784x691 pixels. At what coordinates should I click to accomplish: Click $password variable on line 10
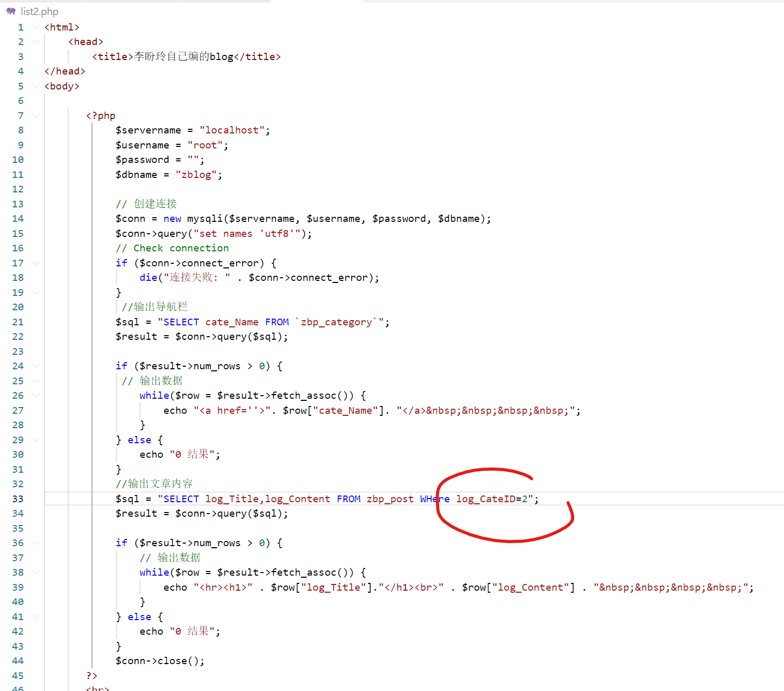[142, 159]
